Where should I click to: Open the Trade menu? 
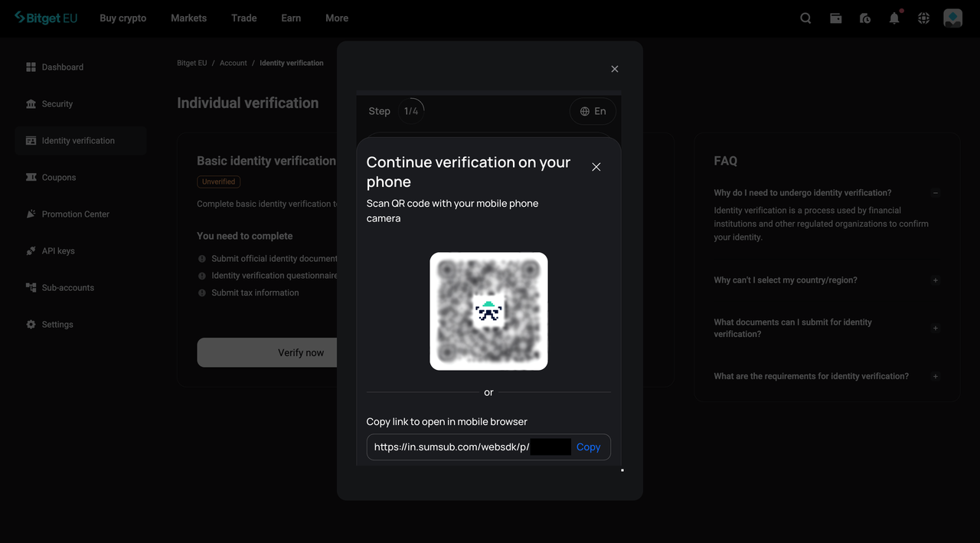click(244, 18)
